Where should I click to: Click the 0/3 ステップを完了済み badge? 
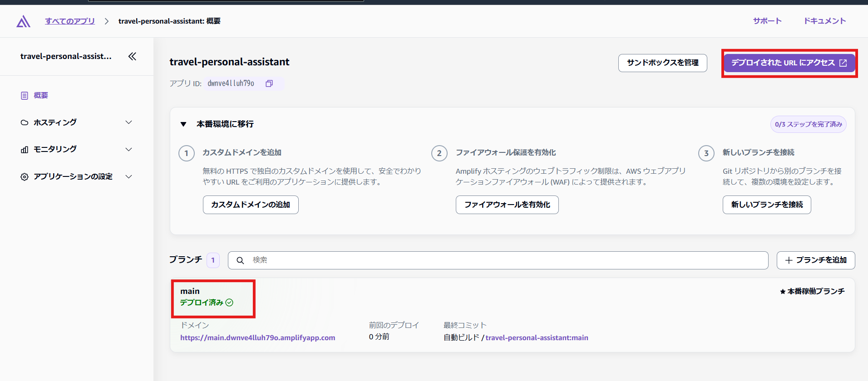(x=809, y=124)
